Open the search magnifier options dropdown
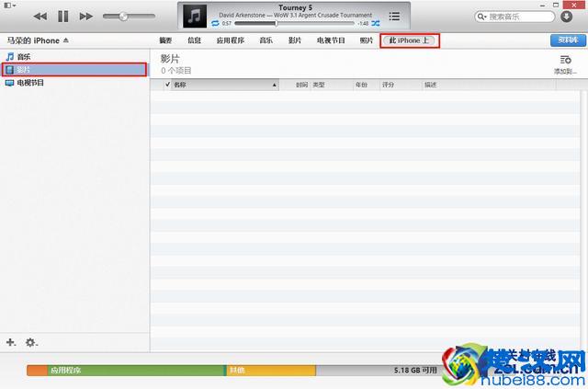The width and height of the screenshot is (588, 389). point(481,17)
